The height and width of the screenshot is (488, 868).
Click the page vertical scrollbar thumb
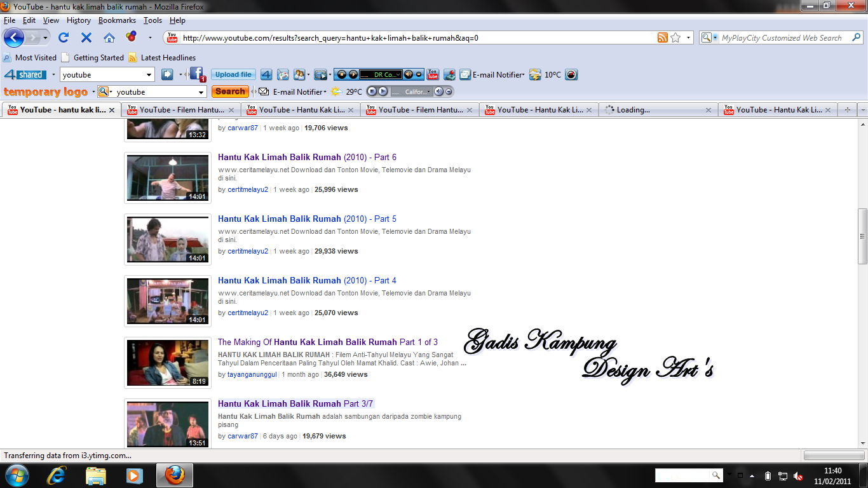pyautogui.click(x=862, y=236)
